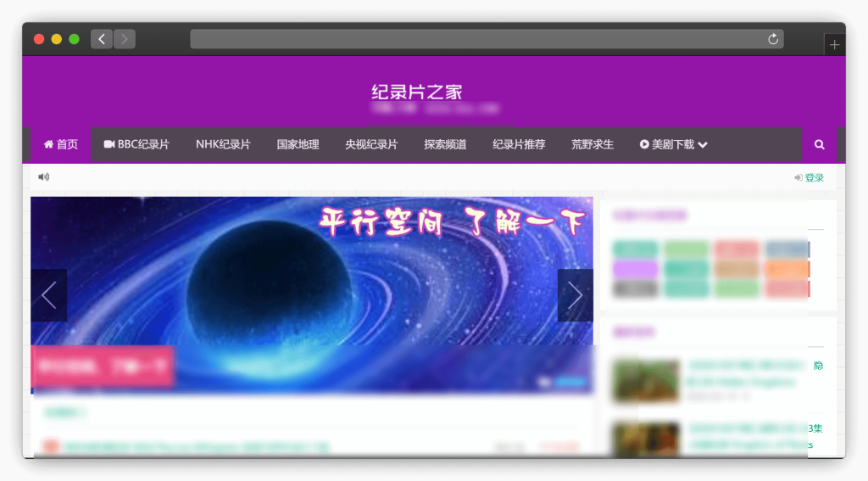The width and height of the screenshot is (868, 481).
Task: Maximize the window with the green button
Action: pos(75,39)
